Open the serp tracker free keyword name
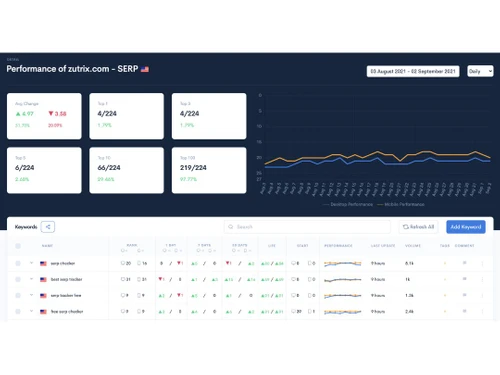This screenshot has width=500, height=375. point(66,295)
